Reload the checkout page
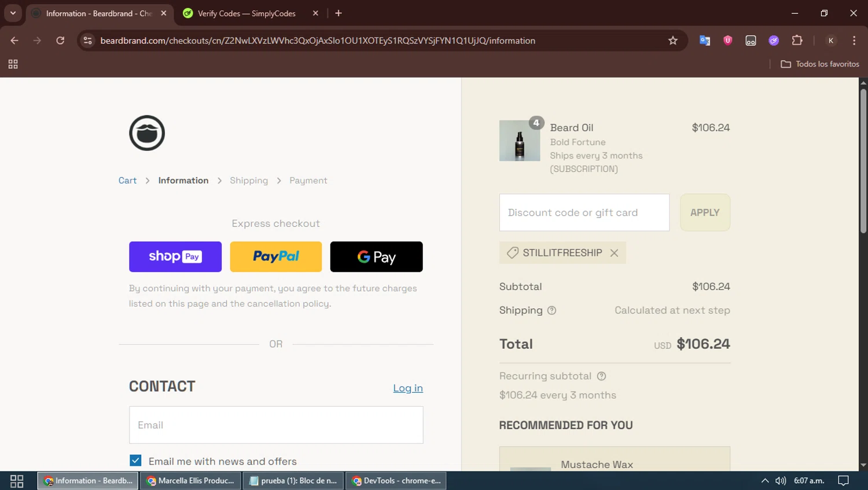The width and height of the screenshot is (868, 490). (60, 40)
